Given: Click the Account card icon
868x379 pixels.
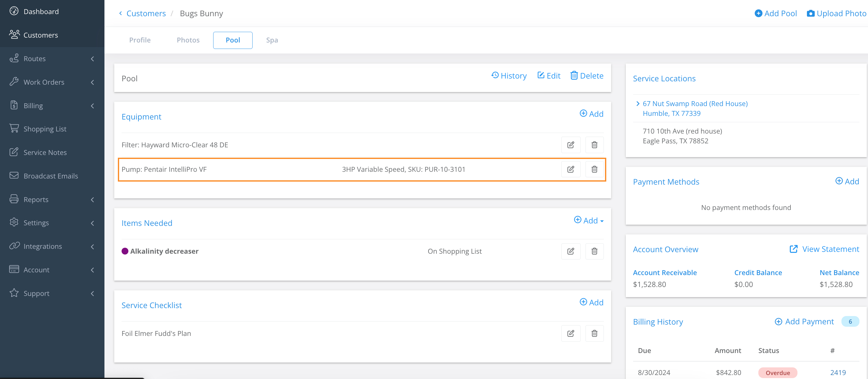Looking at the screenshot, I should (x=14, y=269).
